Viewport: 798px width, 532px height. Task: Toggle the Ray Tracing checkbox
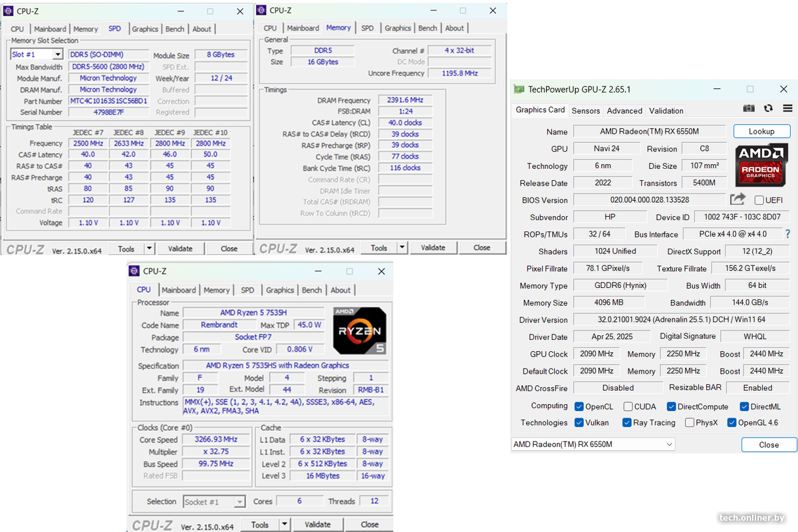(626, 422)
